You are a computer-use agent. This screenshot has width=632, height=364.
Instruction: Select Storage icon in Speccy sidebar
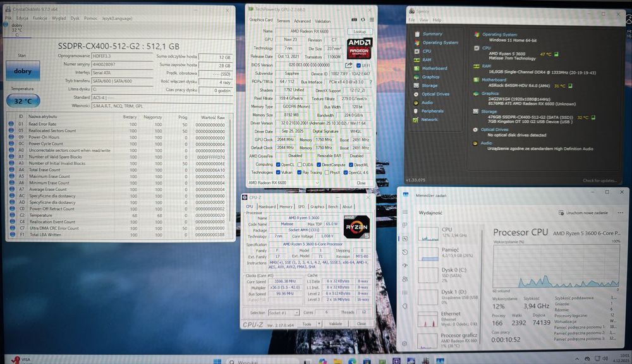coord(416,85)
